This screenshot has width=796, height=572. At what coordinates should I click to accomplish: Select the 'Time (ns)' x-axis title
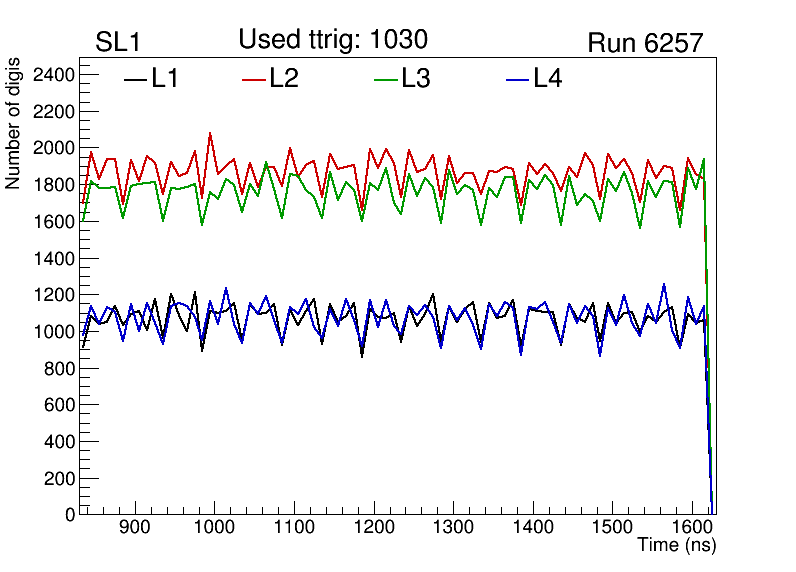point(677,546)
